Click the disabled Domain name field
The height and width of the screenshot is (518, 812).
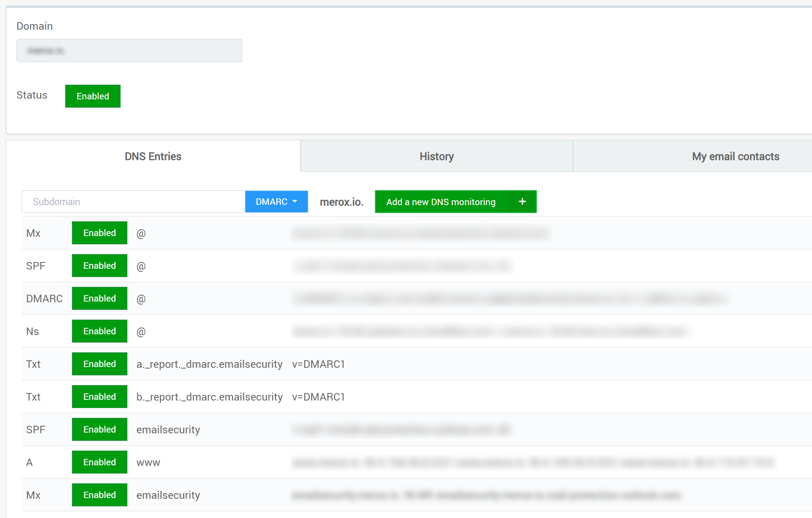pyautogui.click(x=129, y=50)
